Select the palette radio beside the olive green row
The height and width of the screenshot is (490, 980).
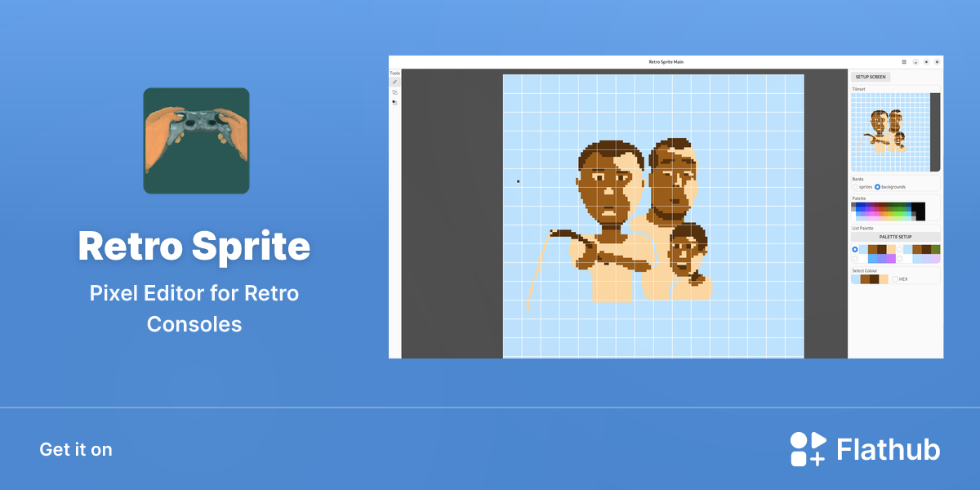pos(899,249)
